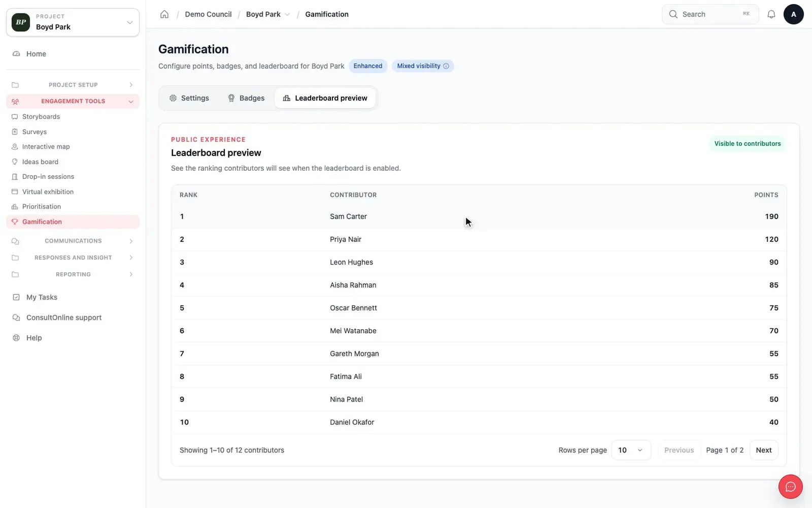Click the Enhanced badge

[x=368, y=66]
